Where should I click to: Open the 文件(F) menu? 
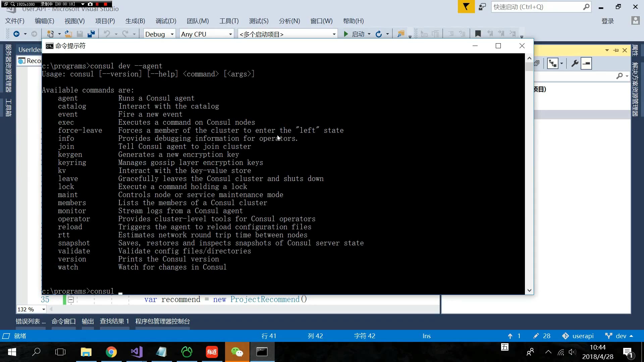pos(15,21)
